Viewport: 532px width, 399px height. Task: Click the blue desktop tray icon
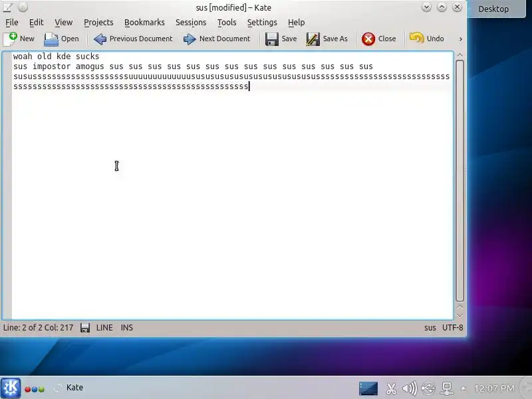[368, 388]
